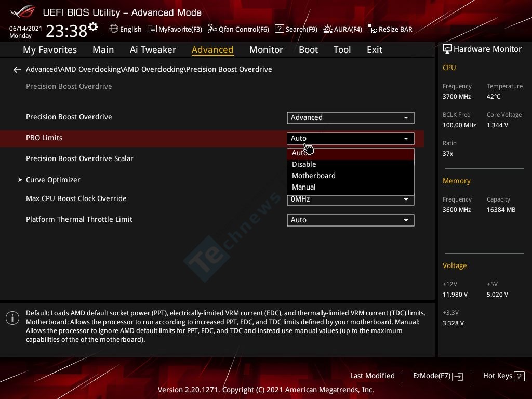
Task: Click the globe language icon
Action: point(114,29)
